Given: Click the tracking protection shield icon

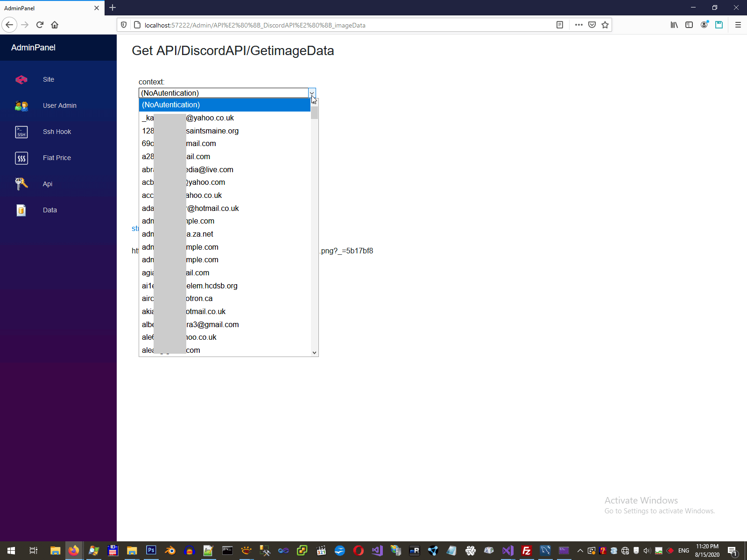Looking at the screenshot, I should click(124, 25).
